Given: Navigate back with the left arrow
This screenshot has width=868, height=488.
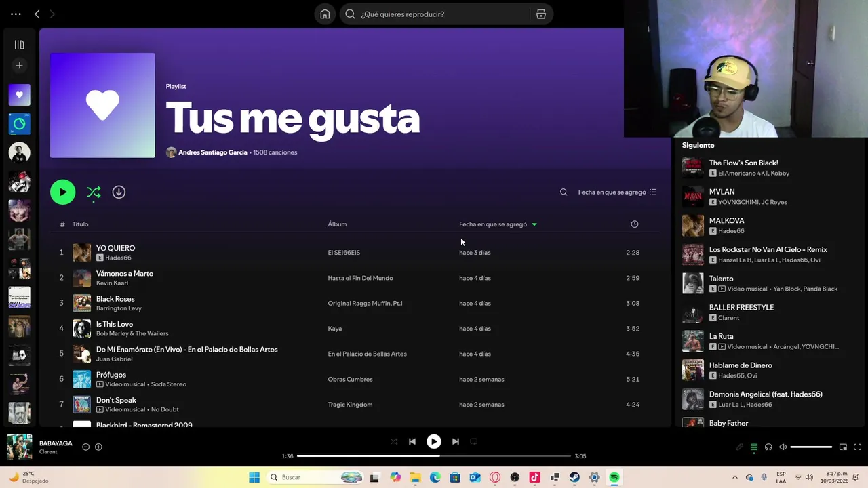Looking at the screenshot, I should click(37, 14).
